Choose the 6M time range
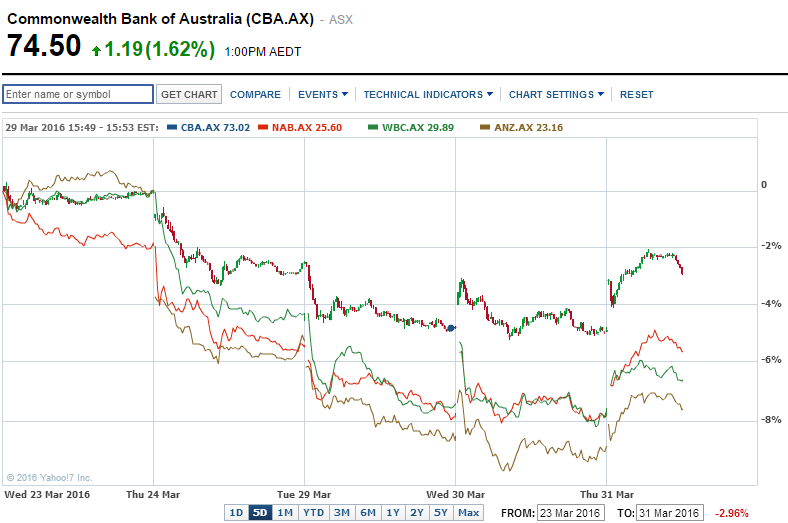The height and width of the screenshot is (523, 788). (368, 513)
